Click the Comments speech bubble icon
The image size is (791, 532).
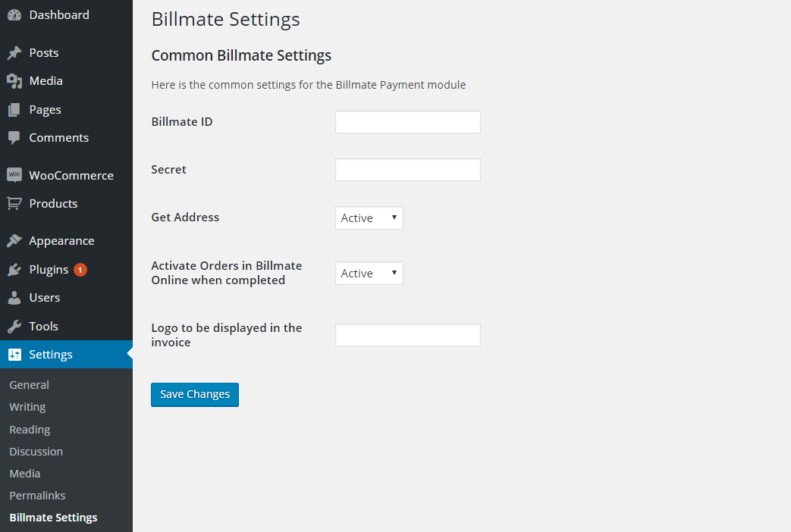pyautogui.click(x=14, y=138)
